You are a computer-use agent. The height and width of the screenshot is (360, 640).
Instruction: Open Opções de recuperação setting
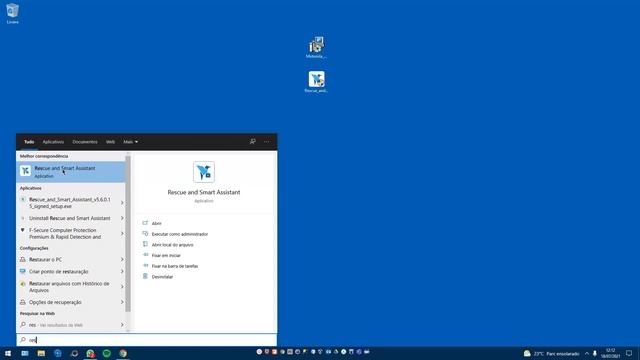pyautogui.click(x=71, y=302)
